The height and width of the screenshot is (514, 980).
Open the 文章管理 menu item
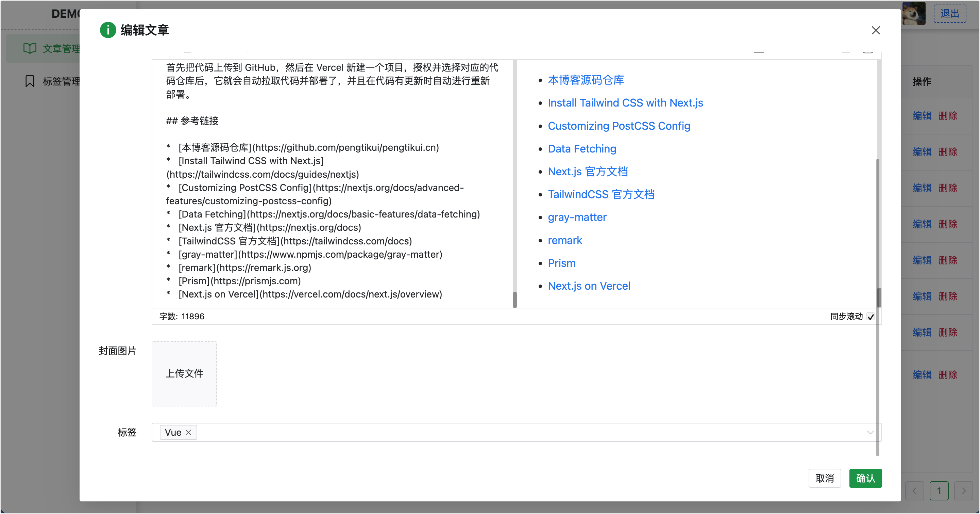tap(61, 49)
